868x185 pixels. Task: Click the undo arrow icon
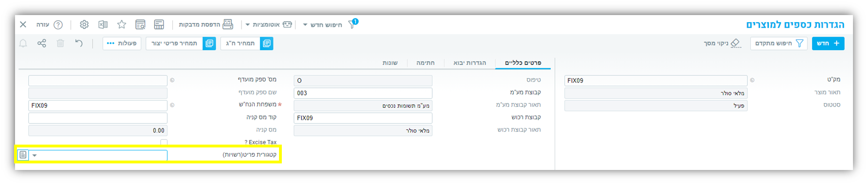(x=79, y=43)
